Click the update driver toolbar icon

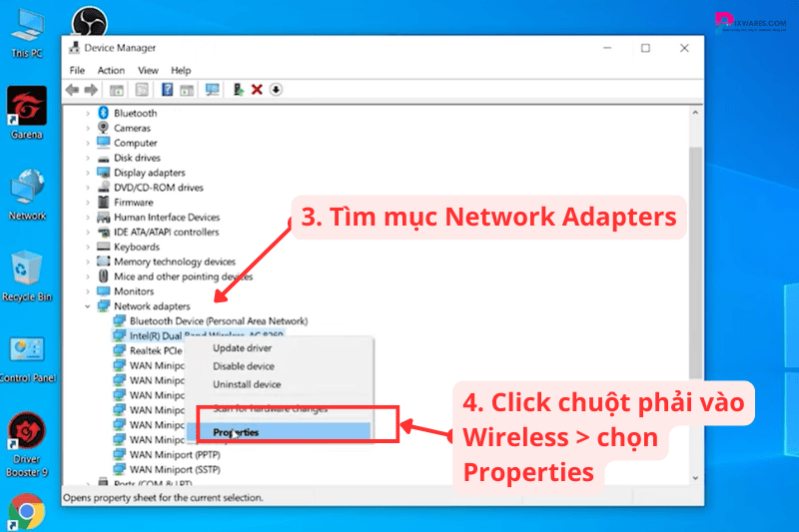pos(239,90)
